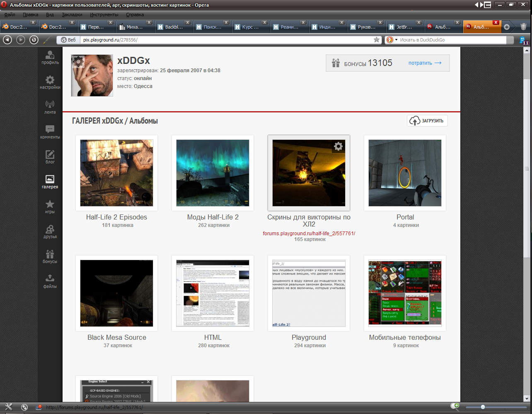Screen dimensions: 532x414
Task: Open the Правка menu
Action: pos(30,15)
